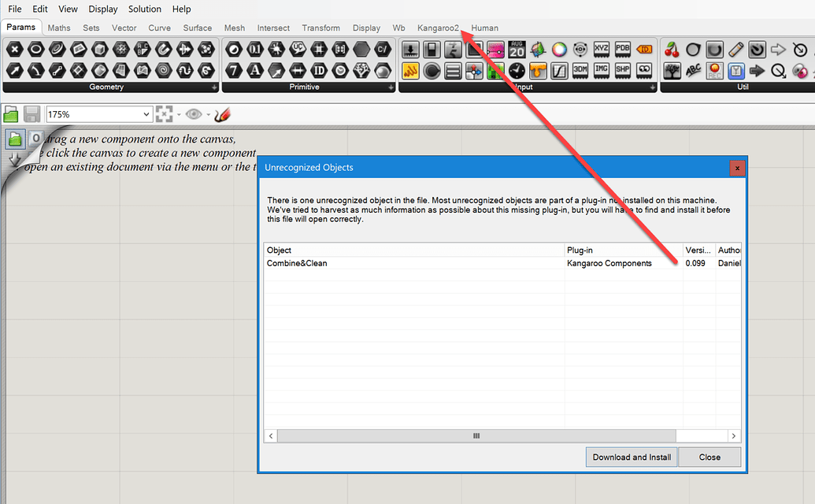Expand the Input panel with its plus
Screen dimensions: 815x504
pos(652,88)
